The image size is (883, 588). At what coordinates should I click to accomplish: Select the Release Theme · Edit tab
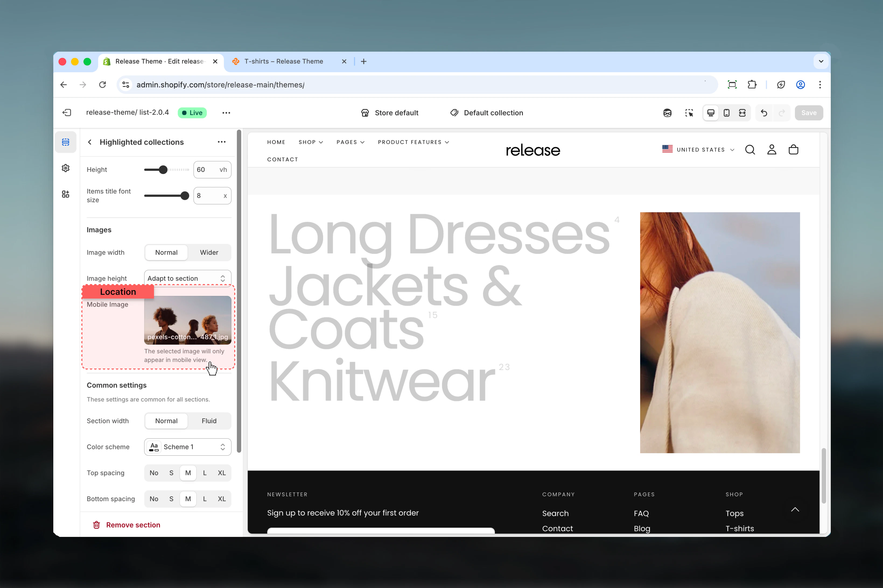[x=161, y=62]
